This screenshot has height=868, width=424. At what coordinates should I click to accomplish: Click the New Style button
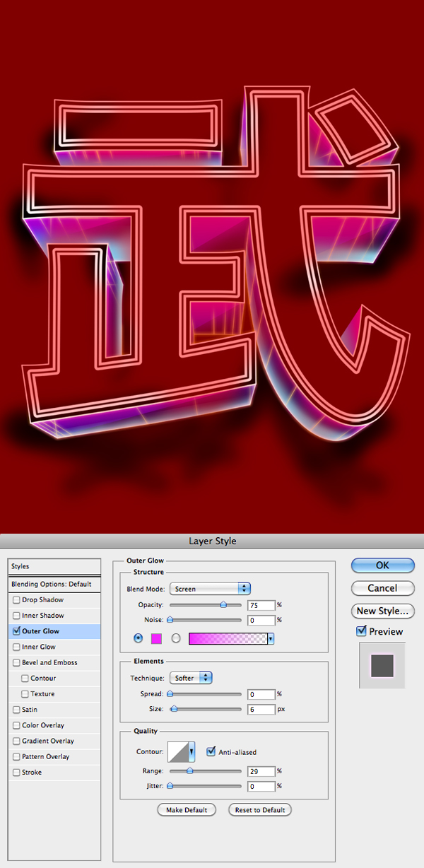pyautogui.click(x=382, y=611)
